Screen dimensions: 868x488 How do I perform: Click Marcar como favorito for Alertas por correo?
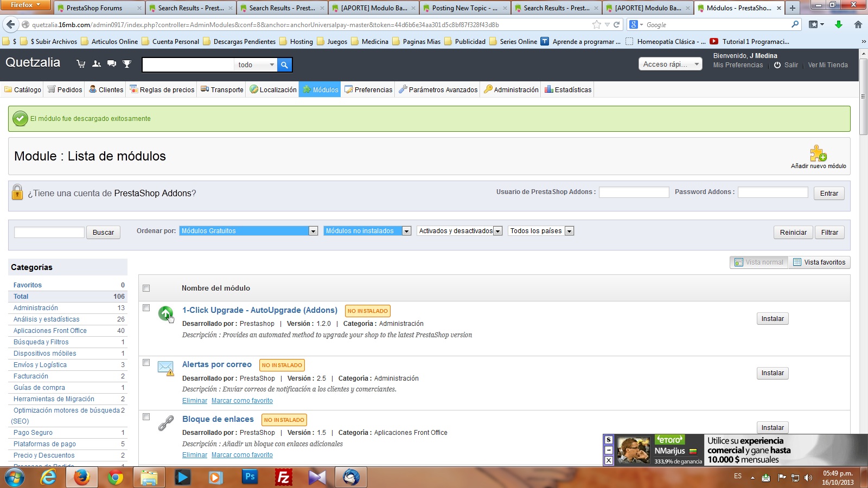tap(242, 401)
